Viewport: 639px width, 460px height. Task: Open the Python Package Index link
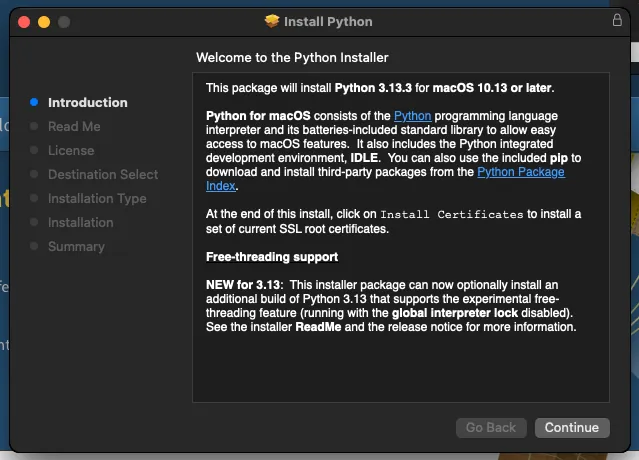(521, 172)
